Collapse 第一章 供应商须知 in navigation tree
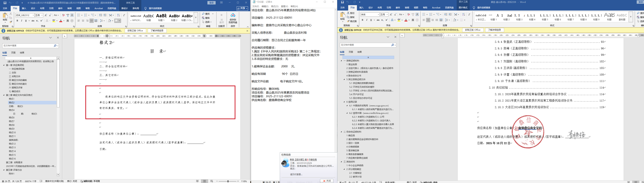 coord(4,65)
